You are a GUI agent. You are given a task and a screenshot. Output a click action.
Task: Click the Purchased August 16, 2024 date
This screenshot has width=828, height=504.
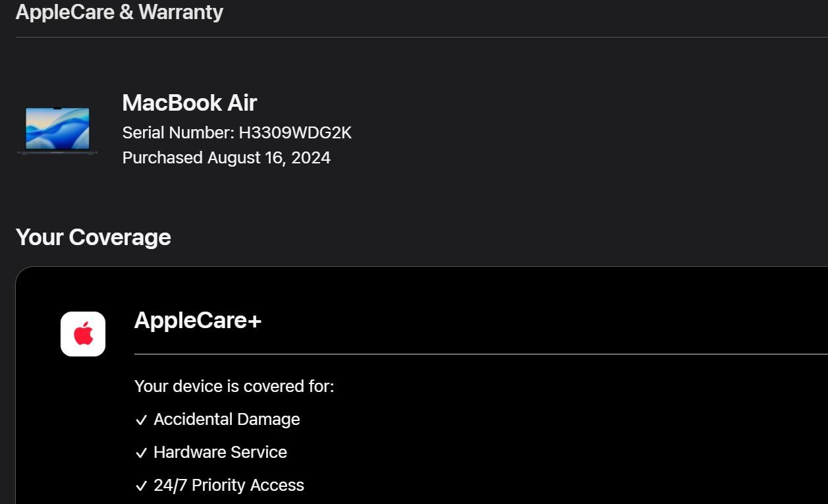[226, 158]
